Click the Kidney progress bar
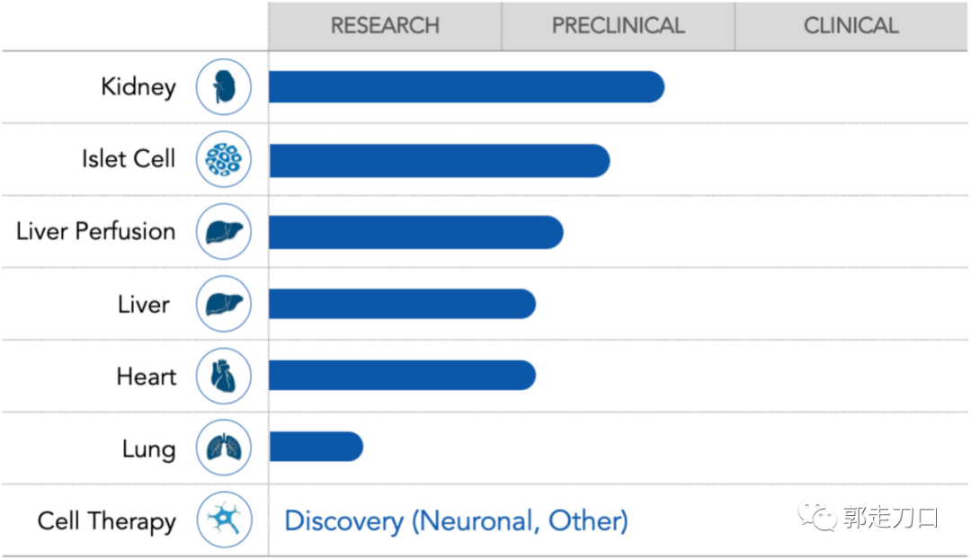The image size is (971, 560). tap(466, 87)
